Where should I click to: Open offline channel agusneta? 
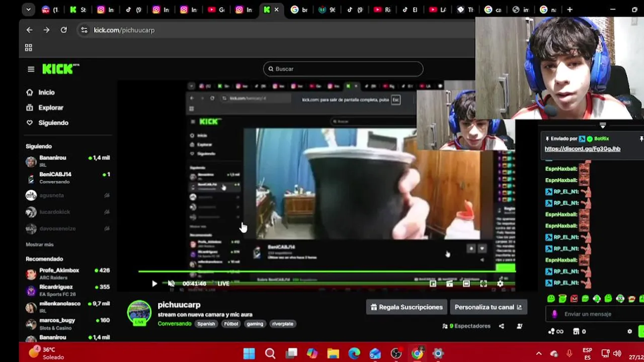point(68,195)
